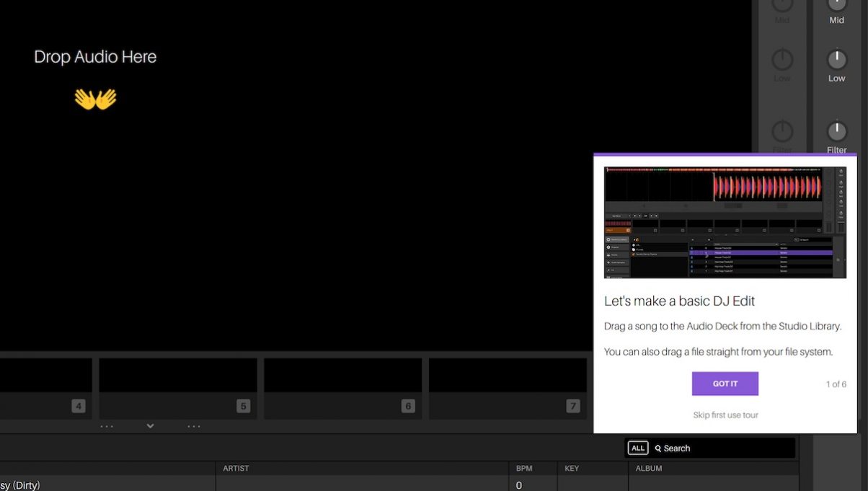Click the active Filter knob
Image resolution: width=868 pixels, height=491 pixels.
click(836, 131)
